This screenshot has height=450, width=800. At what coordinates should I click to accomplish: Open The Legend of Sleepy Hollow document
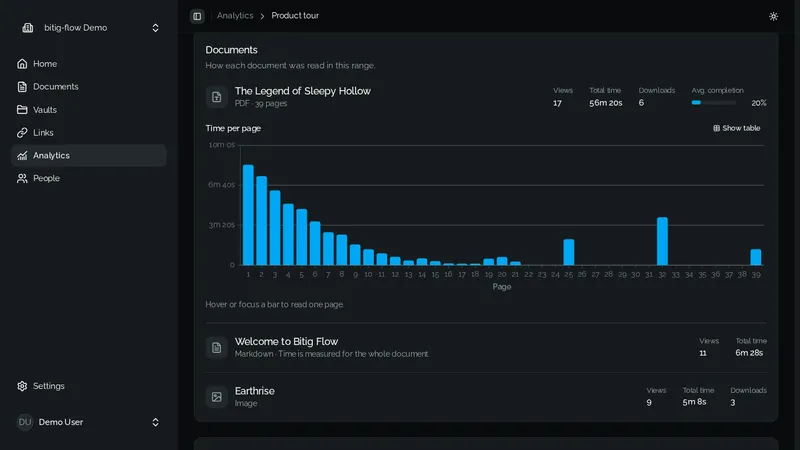pos(303,91)
